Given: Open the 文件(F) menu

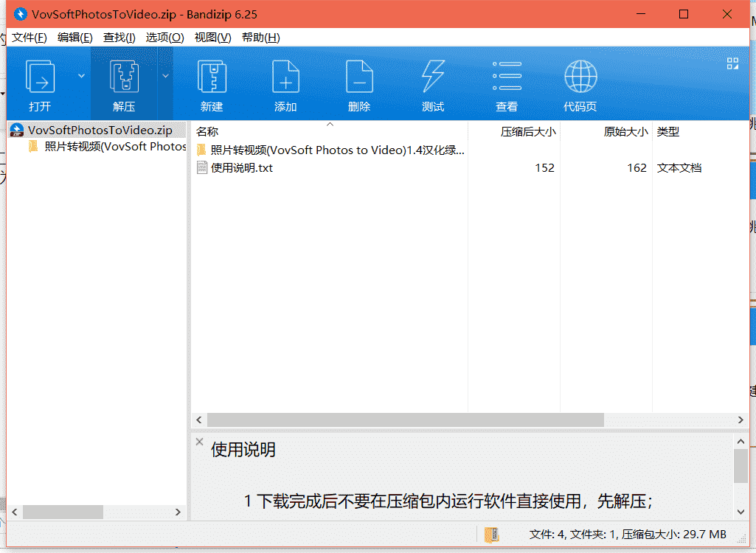Looking at the screenshot, I should (x=30, y=37).
